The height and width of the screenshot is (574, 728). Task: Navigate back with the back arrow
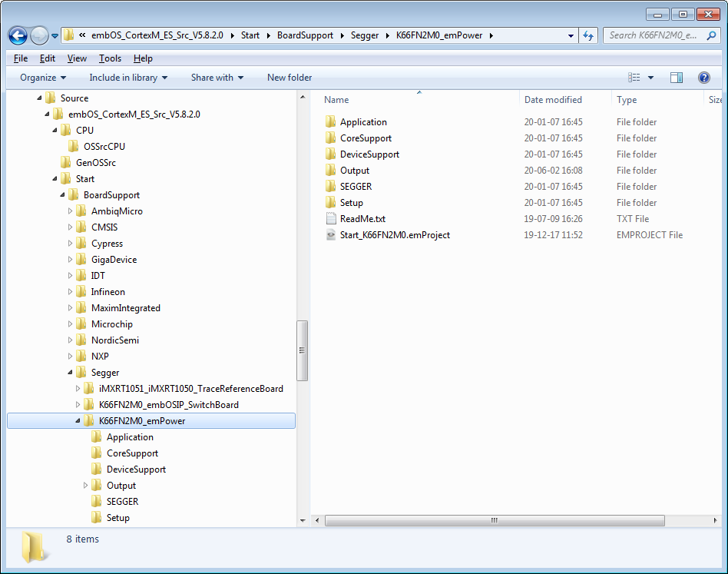[17, 35]
